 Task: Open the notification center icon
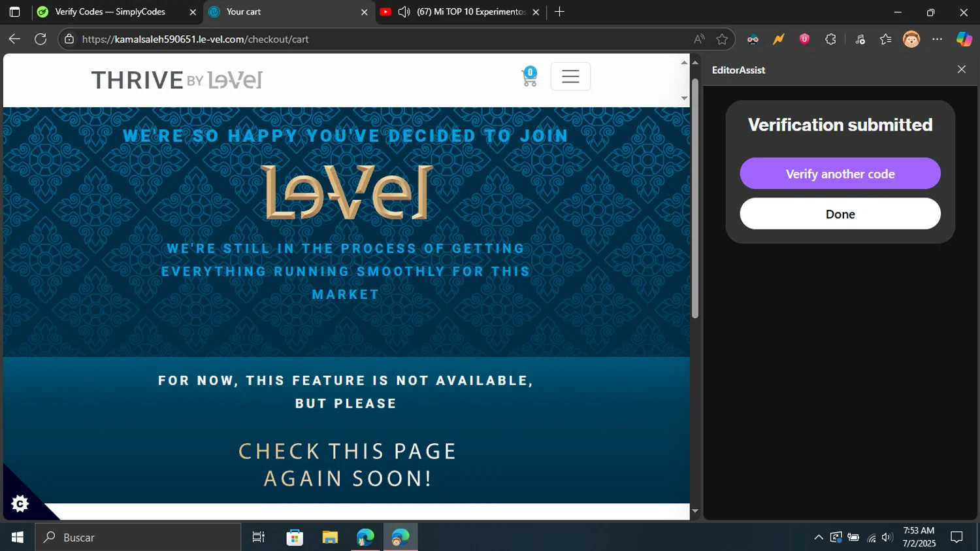pyautogui.click(x=956, y=537)
